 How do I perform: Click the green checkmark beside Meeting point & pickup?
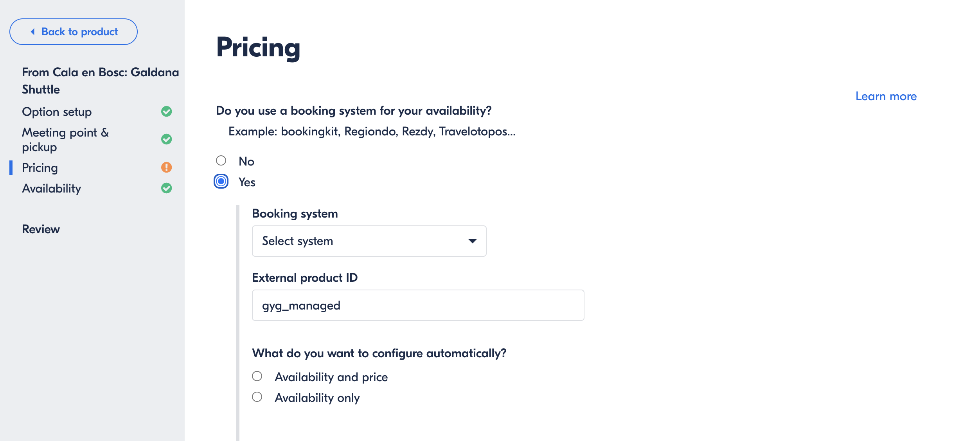pyautogui.click(x=167, y=139)
